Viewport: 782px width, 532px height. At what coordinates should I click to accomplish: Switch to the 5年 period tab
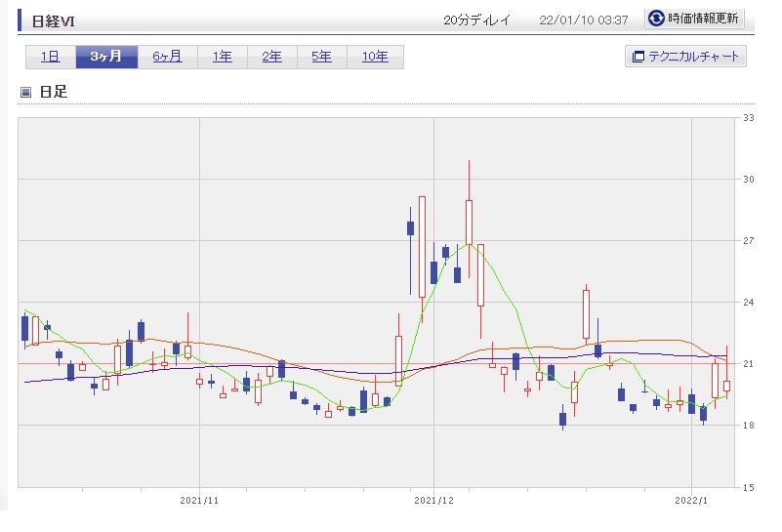point(321,57)
